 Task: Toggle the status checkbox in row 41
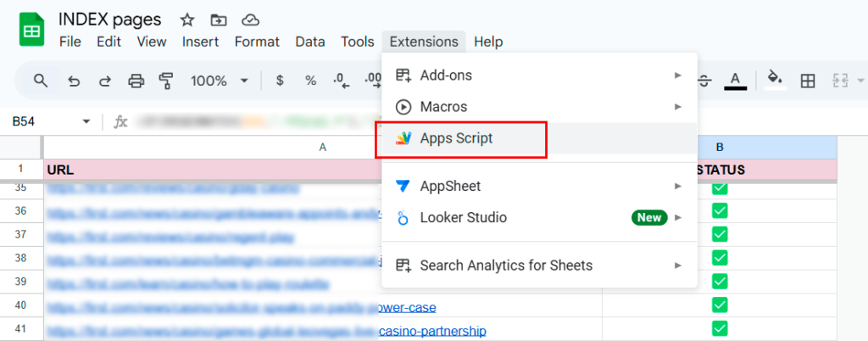(x=720, y=327)
